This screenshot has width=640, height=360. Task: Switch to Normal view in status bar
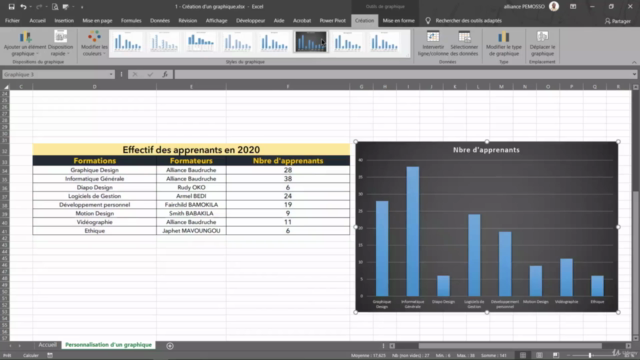pos(523,355)
